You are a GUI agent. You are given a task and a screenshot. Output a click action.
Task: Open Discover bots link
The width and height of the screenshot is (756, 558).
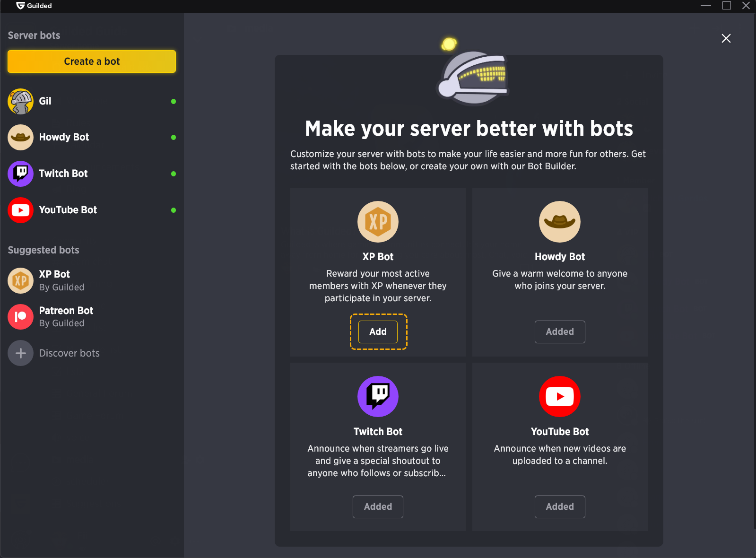tap(70, 353)
